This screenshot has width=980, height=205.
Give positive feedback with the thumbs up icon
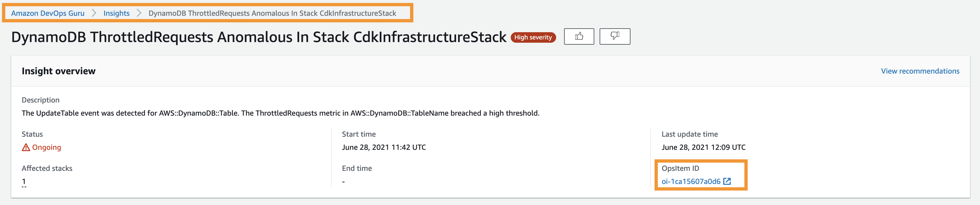(x=579, y=36)
